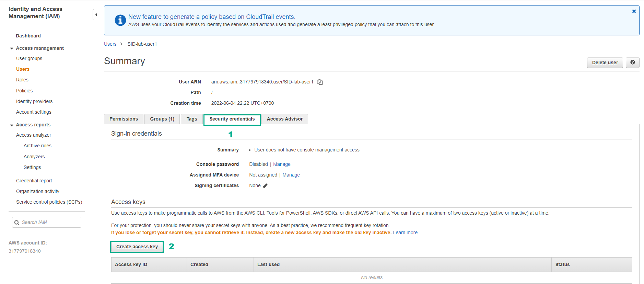Click the Status column header
The height and width of the screenshot is (284, 644).
tap(586, 264)
